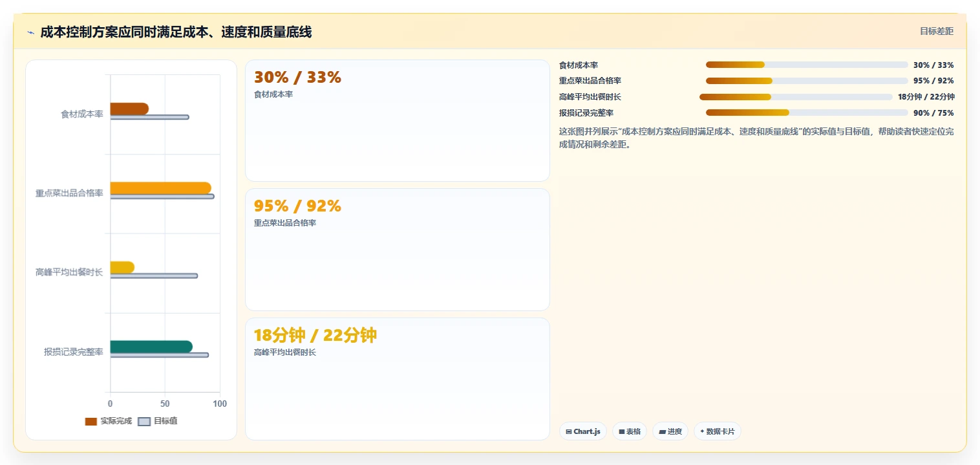Viewport: 980px width, 465px height.
Task: Click the gray 报损记录完整率 target bar
Action: pyautogui.click(x=160, y=355)
